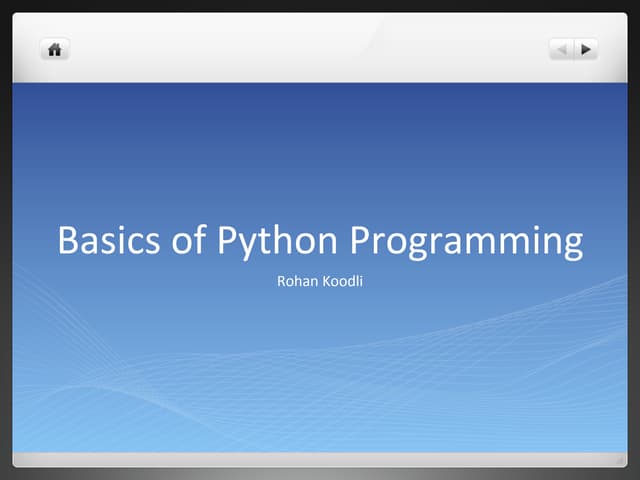Click "Rohan" in the subtitle
Screen dimensions: 640x480
[x=297, y=281]
